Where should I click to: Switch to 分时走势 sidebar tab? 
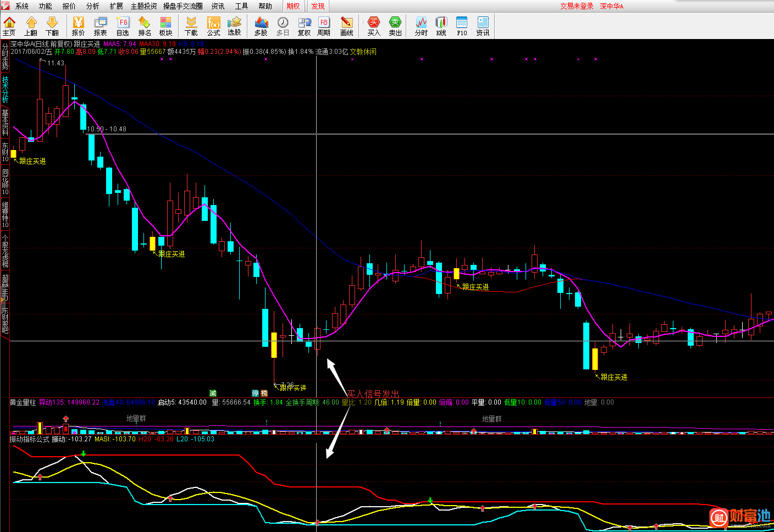tap(5, 56)
